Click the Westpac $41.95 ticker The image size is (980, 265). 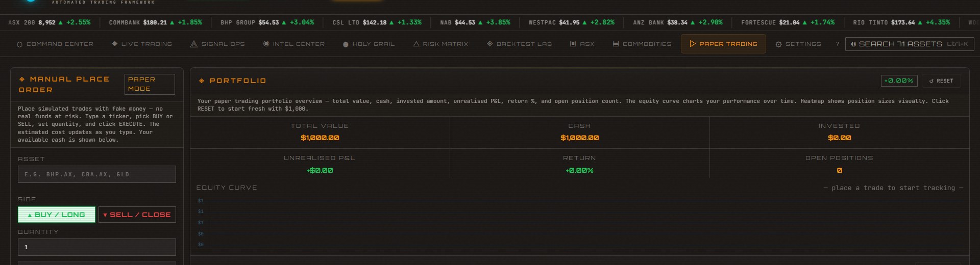tap(572, 22)
